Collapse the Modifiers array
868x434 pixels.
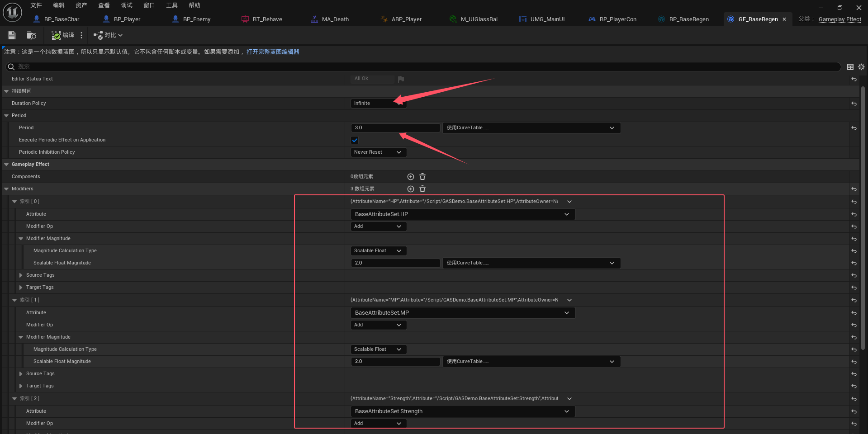(x=6, y=189)
